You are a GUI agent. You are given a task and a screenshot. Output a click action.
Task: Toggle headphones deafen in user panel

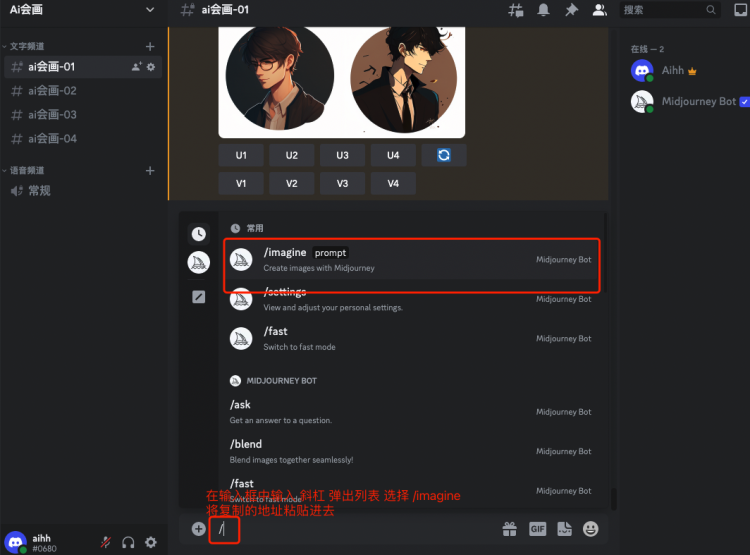pyautogui.click(x=128, y=543)
